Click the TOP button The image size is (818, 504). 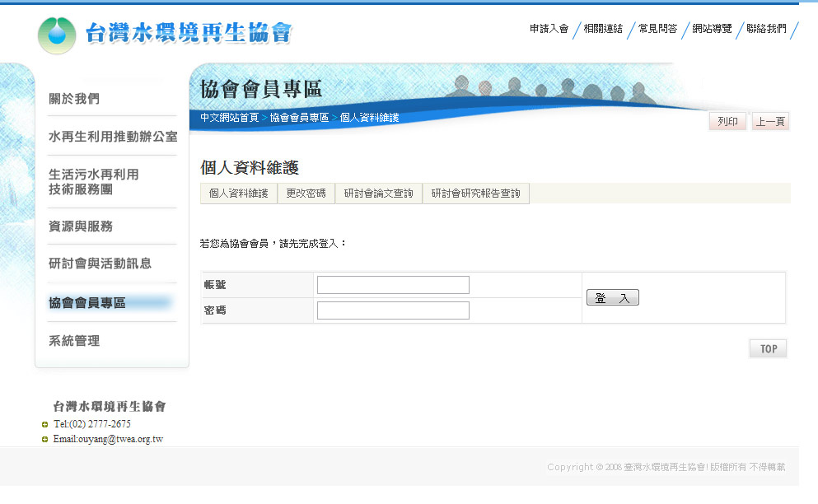tap(768, 348)
